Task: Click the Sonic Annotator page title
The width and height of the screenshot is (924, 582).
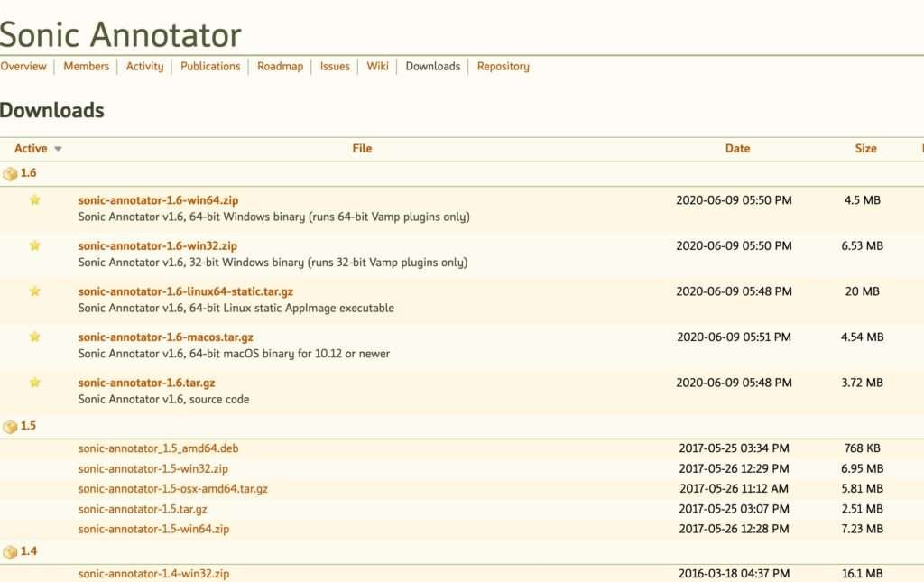Action: (120, 34)
